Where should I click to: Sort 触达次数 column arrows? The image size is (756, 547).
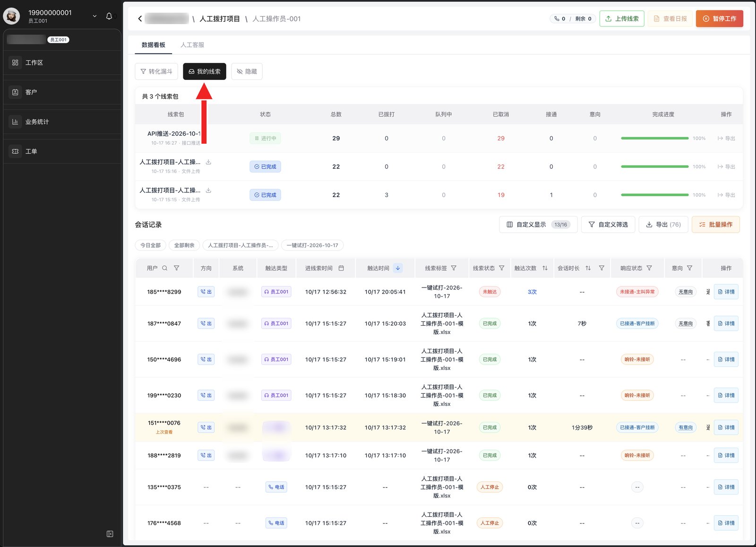[x=545, y=268]
